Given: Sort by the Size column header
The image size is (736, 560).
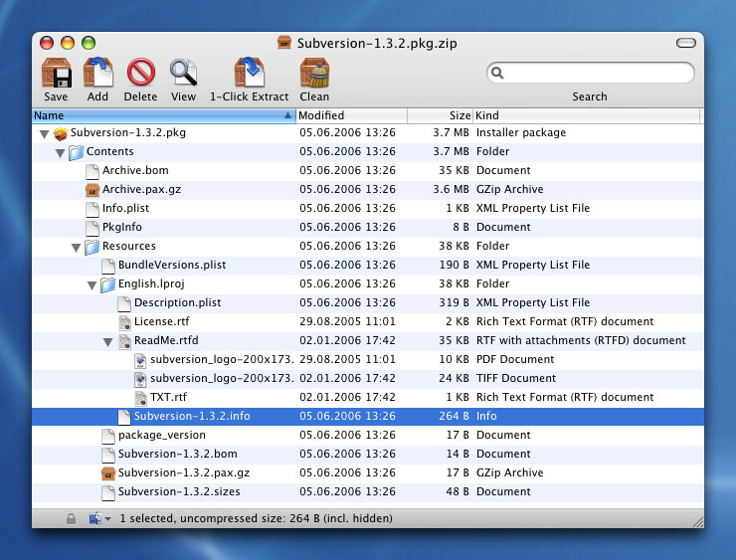Looking at the screenshot, I should pos(441,115).
